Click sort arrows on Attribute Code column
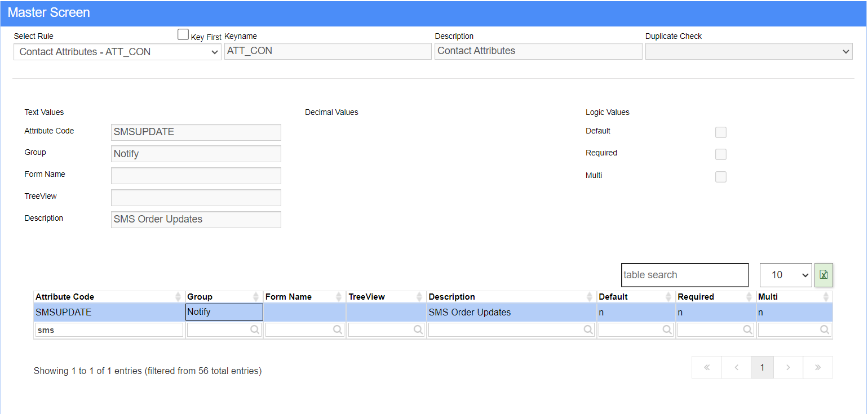Screen dimensions: 868x414 click(179, 297)
